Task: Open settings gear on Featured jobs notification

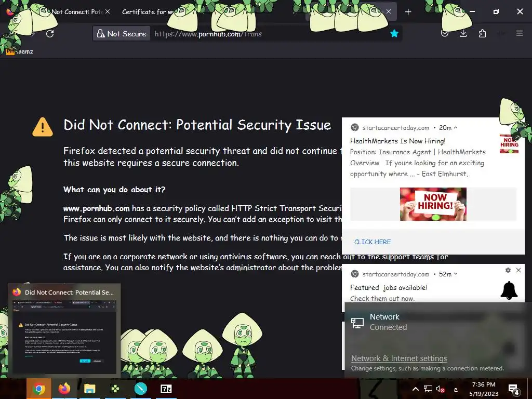Action: pos(508,270)
